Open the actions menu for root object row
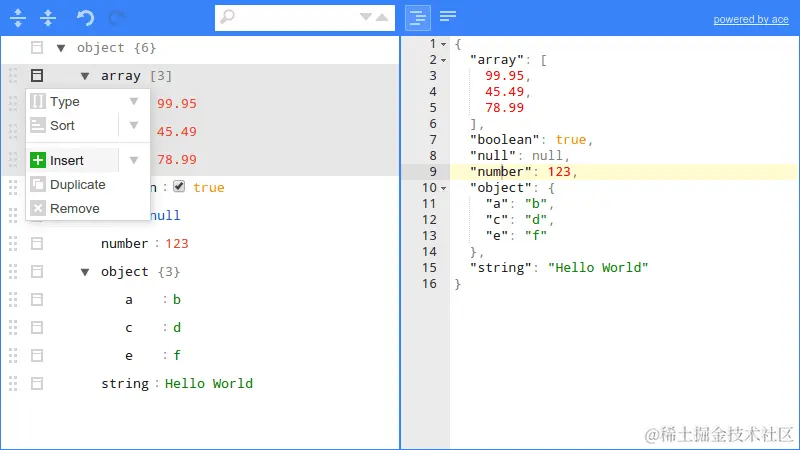 (37, 47)
